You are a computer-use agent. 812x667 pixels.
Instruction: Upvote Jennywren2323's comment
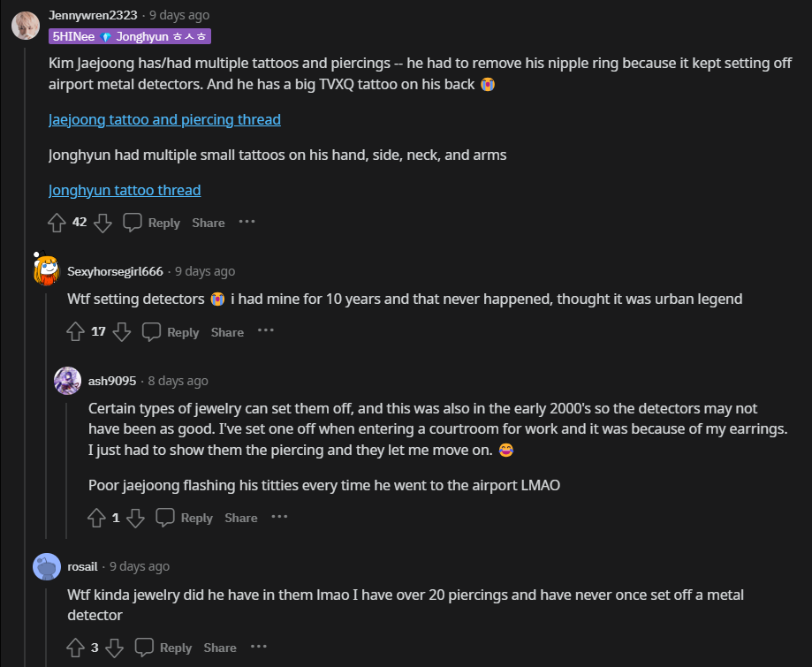57,223
